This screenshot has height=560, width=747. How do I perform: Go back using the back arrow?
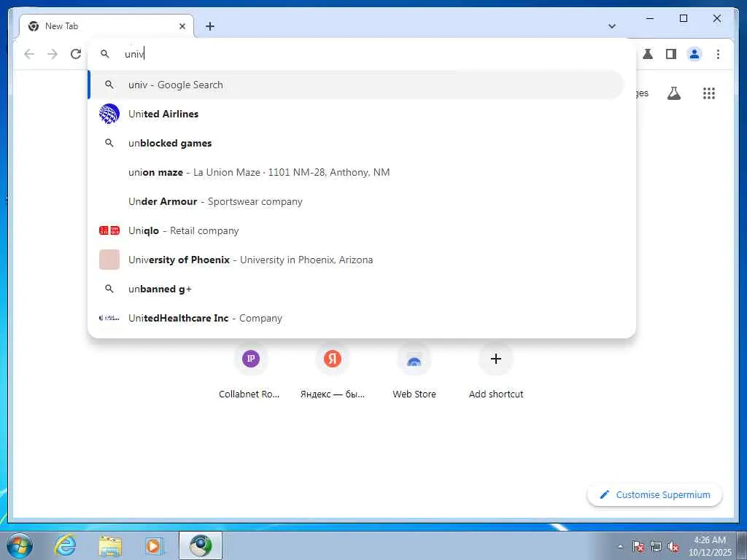click(29, 54)
